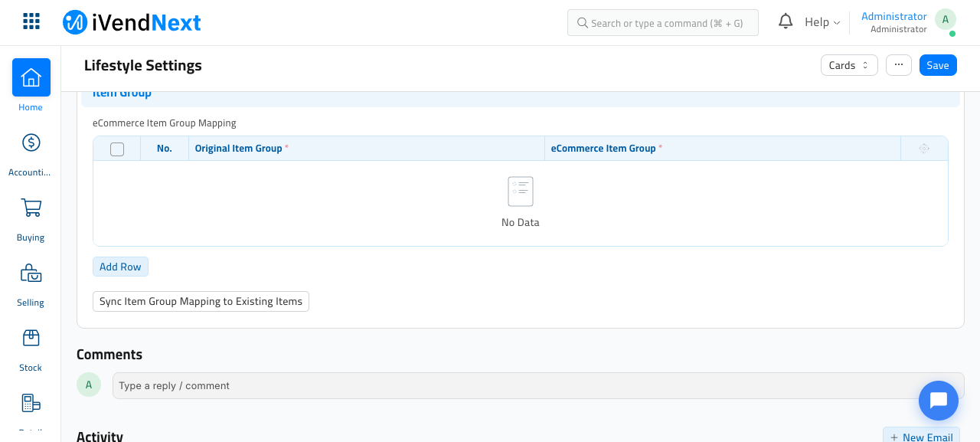Click the iVendNext logo
Screen dimensions: 980x442
pos(132,22)
